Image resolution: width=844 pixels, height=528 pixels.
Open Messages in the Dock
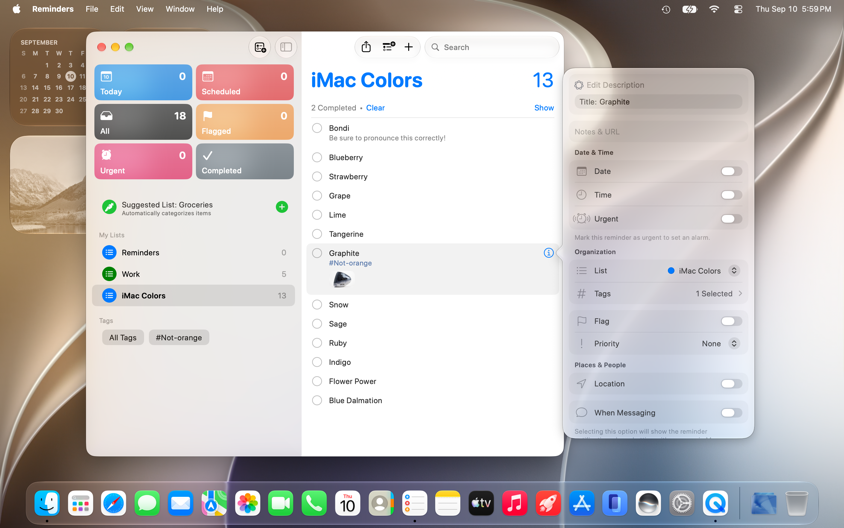pos(147,503)
